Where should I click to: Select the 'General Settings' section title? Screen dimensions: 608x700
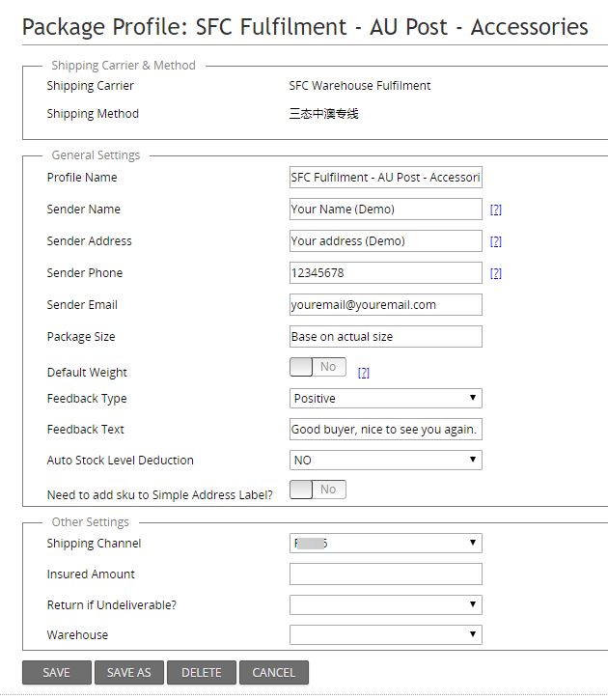click(x=96, y=155)
